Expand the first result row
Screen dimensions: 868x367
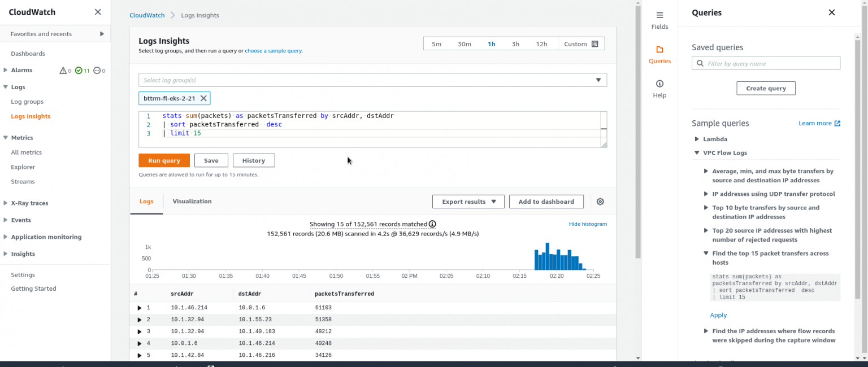[x=140, y=307]
